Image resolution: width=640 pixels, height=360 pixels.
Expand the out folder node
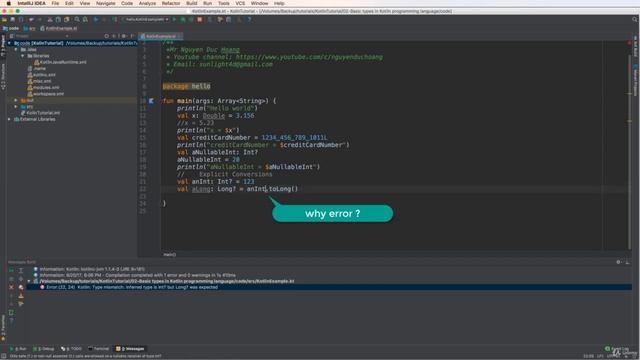tap(16, 100)
